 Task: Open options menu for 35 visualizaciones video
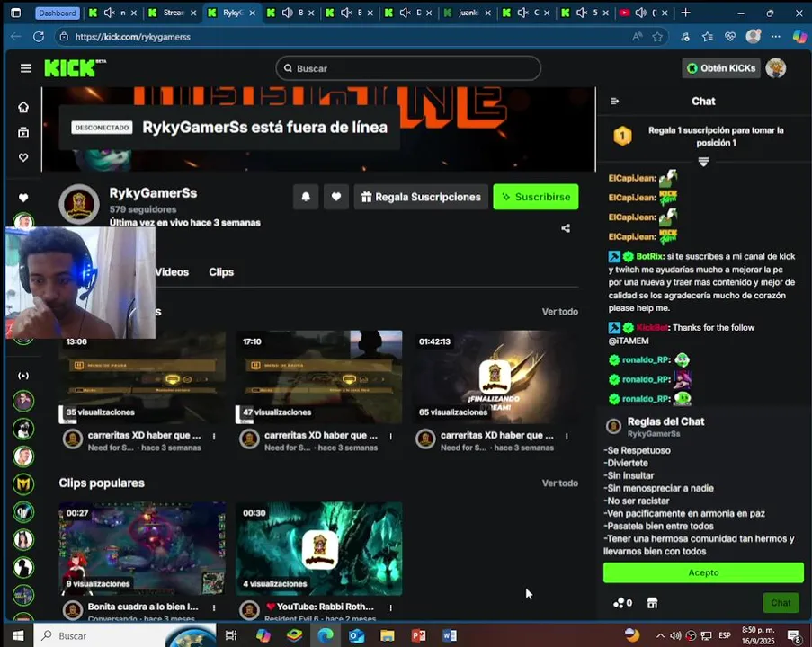coord(214,437)
